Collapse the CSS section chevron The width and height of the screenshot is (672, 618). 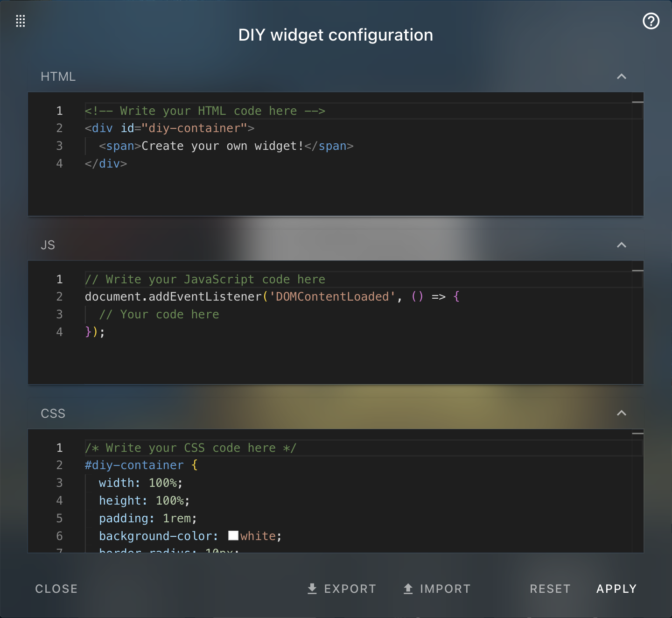[622, 413]
